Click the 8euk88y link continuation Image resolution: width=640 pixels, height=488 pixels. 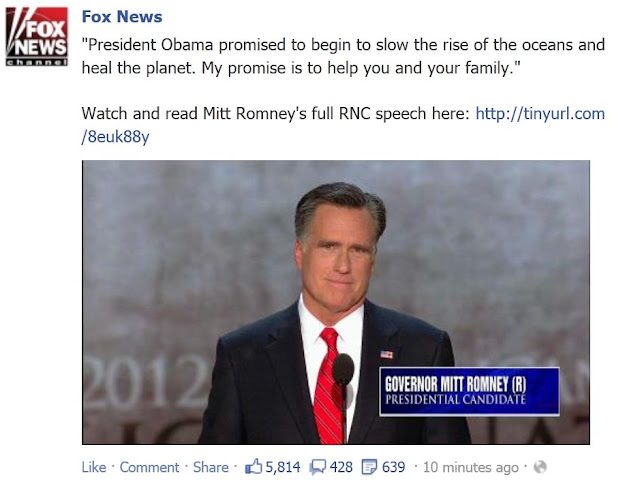[116, 136]
